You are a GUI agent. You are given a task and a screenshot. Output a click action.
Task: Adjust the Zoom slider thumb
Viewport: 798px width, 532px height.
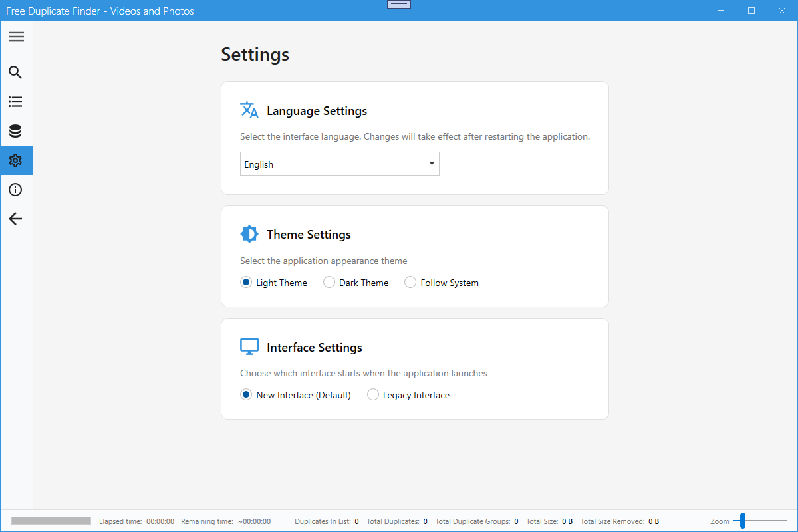click(x=743, y=521)
